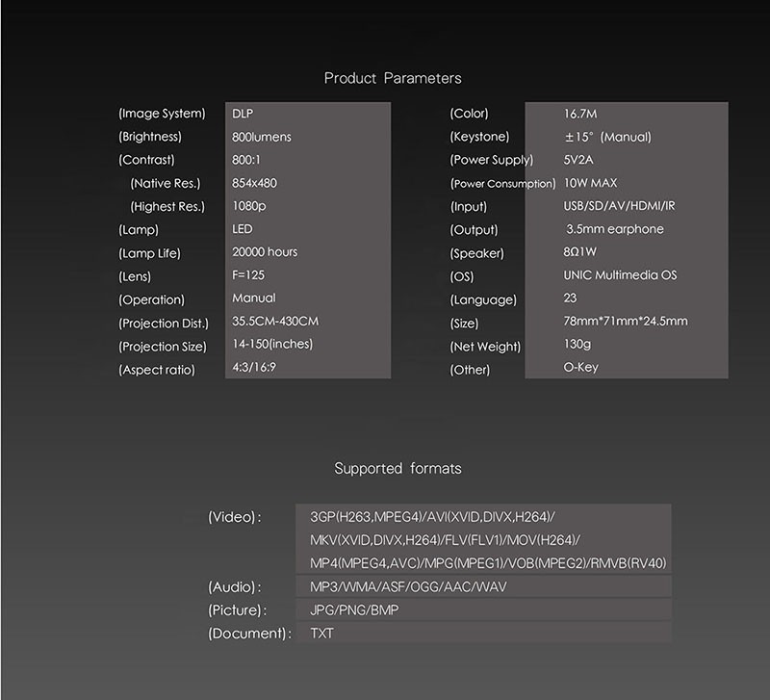Click the (Video) label
770x700 pixels.
pos(235,517)
